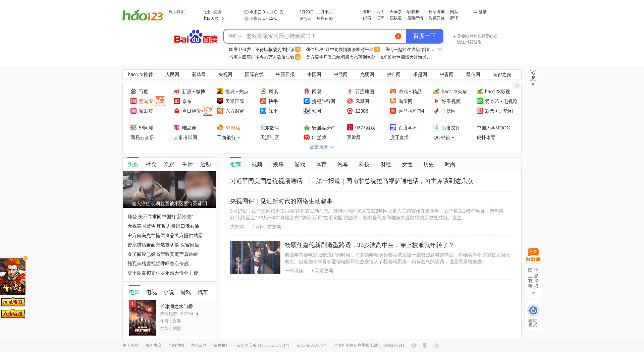644x352 pixels.
Task: Select the 财经 feed tab
Action: pyautogui.click(x=386, y=165)
